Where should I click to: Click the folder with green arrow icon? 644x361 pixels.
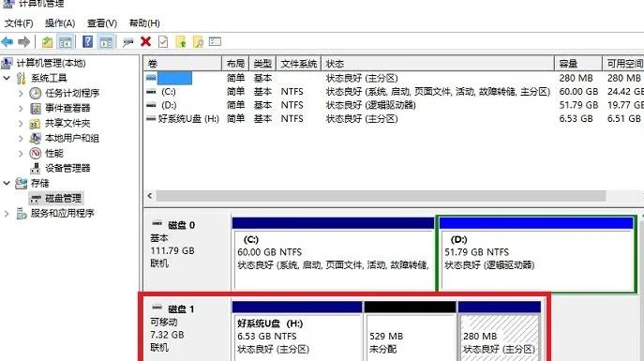click(181, 42)
